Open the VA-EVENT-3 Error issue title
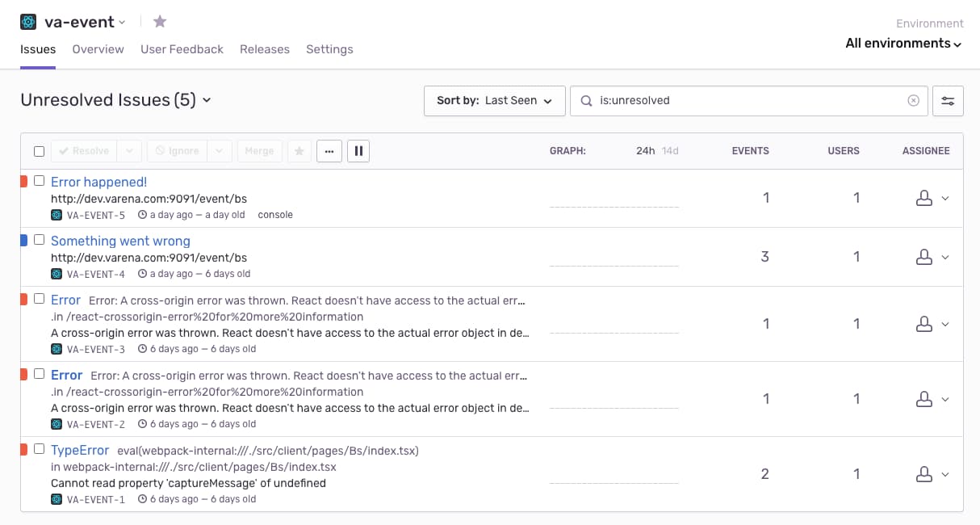This screenshot has width=980, height=525. coord(65,300)
